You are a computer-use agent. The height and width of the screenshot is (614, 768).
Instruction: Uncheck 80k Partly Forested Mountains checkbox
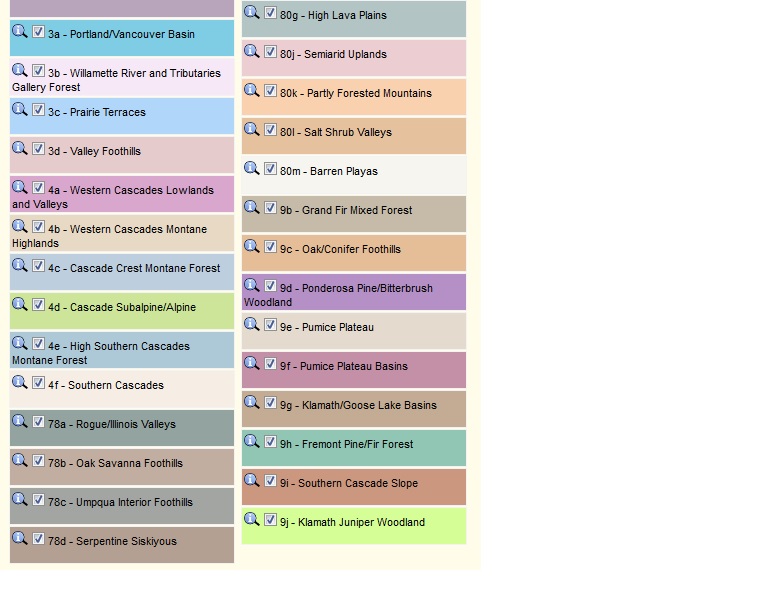(271, 91)
